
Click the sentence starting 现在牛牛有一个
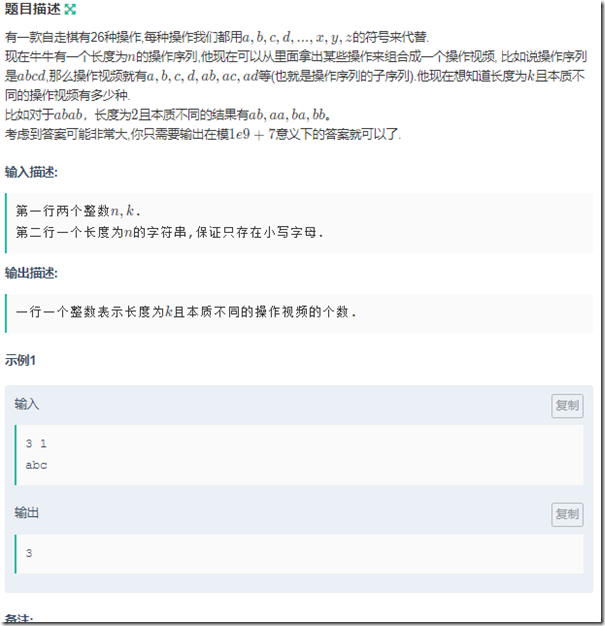point(296,76)
